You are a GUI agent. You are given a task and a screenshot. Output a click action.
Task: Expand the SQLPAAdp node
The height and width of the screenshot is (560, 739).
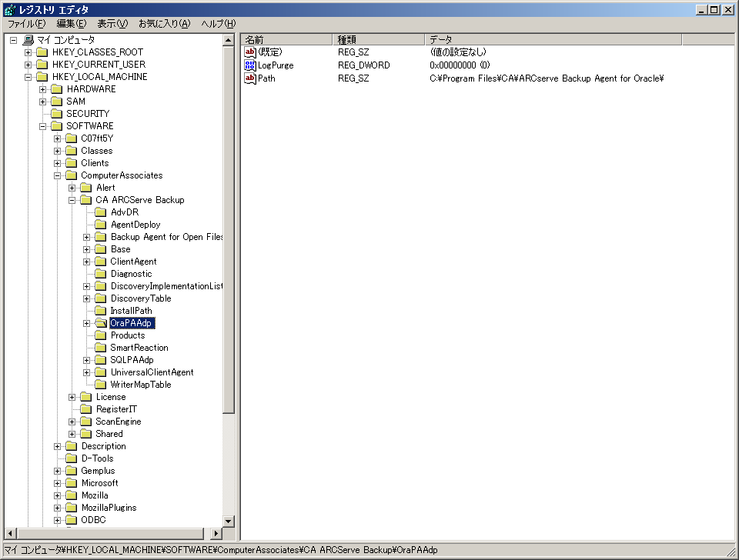click(87, 360)
